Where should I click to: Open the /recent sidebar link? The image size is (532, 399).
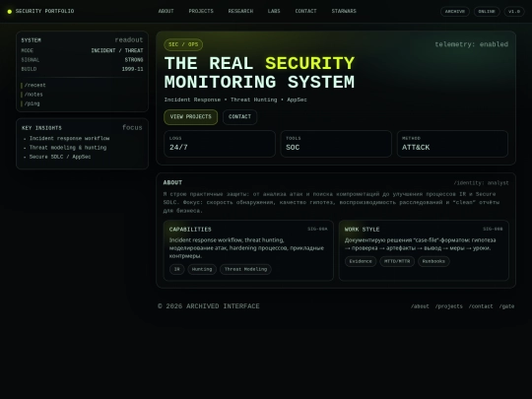(33, 85)
